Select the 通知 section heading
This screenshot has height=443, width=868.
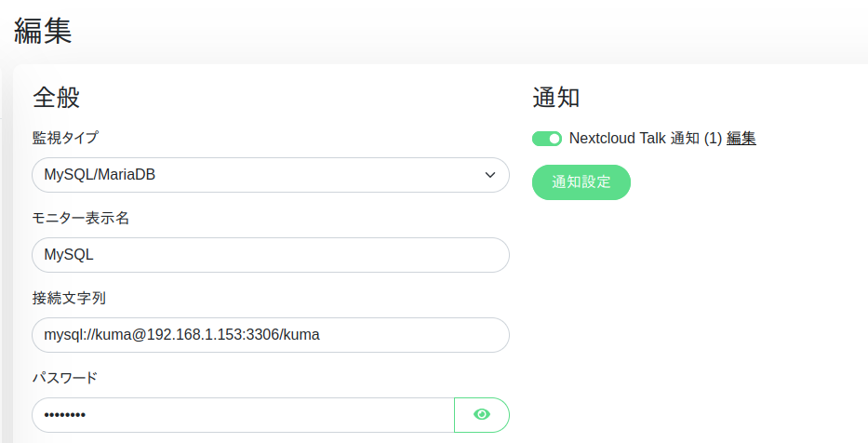coord(556,97)
